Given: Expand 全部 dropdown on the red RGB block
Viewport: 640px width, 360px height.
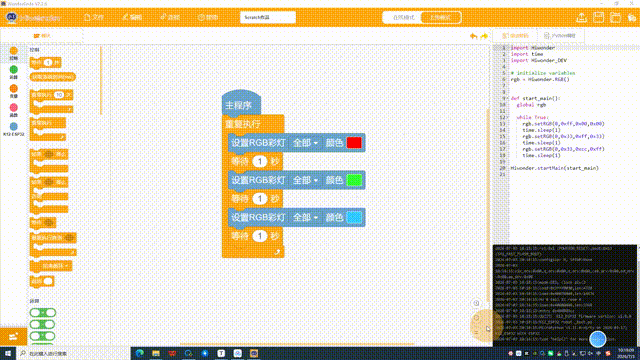Looking at the screenshot, I should click(x=305, y=143).
